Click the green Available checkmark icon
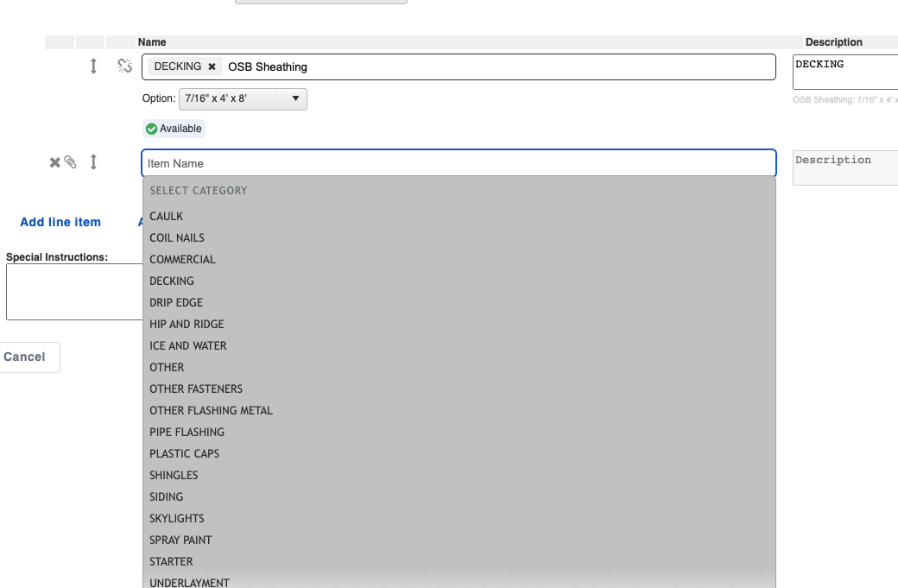 point(152,129)
